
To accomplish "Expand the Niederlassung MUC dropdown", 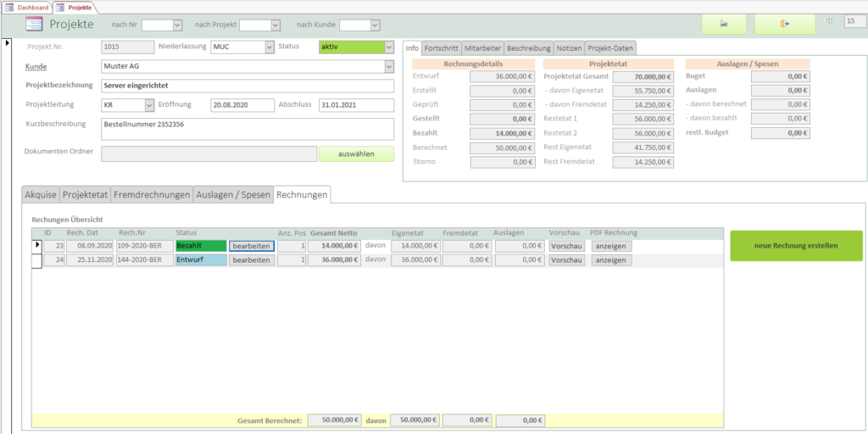I will point(270,47).
